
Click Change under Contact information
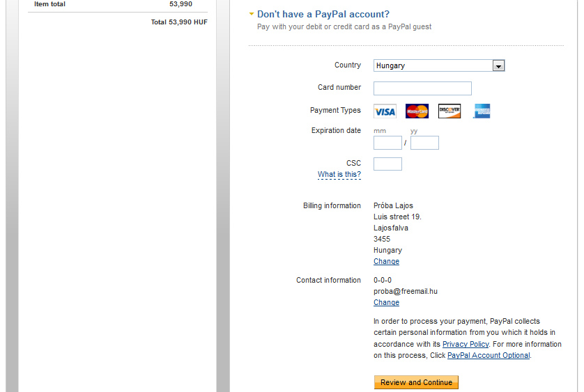(x=386, y=302)
